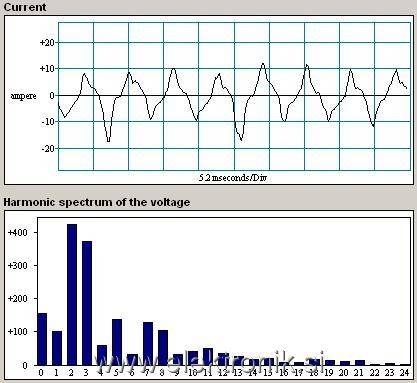This screenshot has width=417, height=383.
Task: Select the harmonic 0 bar
Action: click(x=42, y=339)
